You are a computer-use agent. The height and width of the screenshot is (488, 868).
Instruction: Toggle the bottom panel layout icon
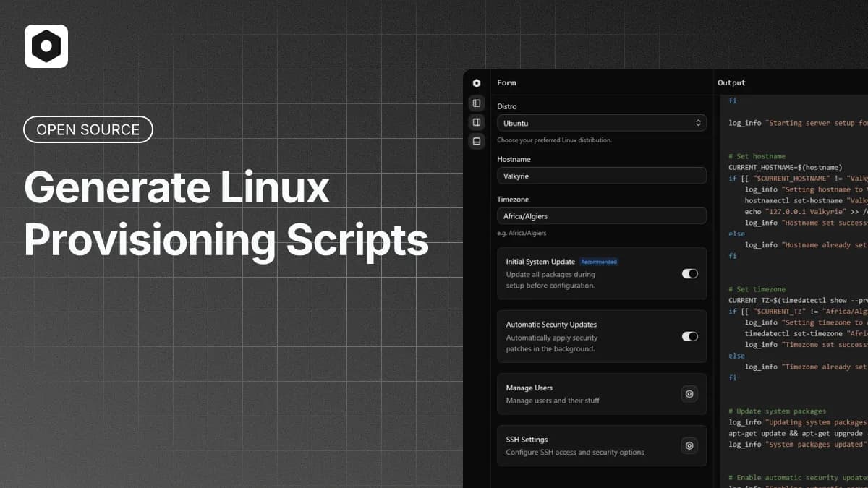pos(476,142)
